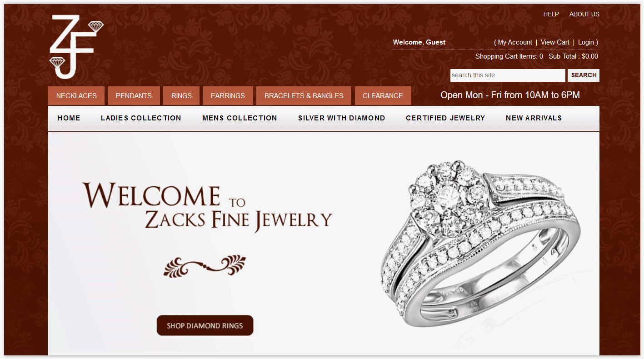Select the Rings category tab
The width and height of the screenshot is (644, 359).
pos(181,96)
